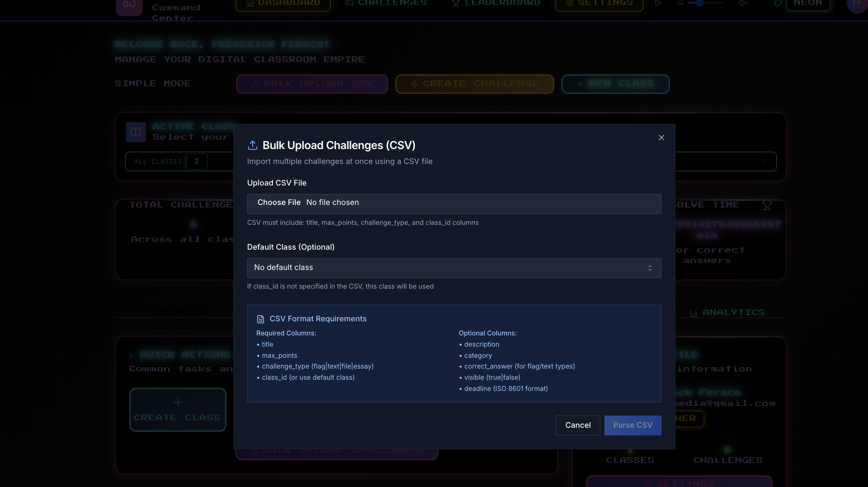The image size is (868, 487).
Task: Click the play music icon
Action: click(x=658, y=3)
